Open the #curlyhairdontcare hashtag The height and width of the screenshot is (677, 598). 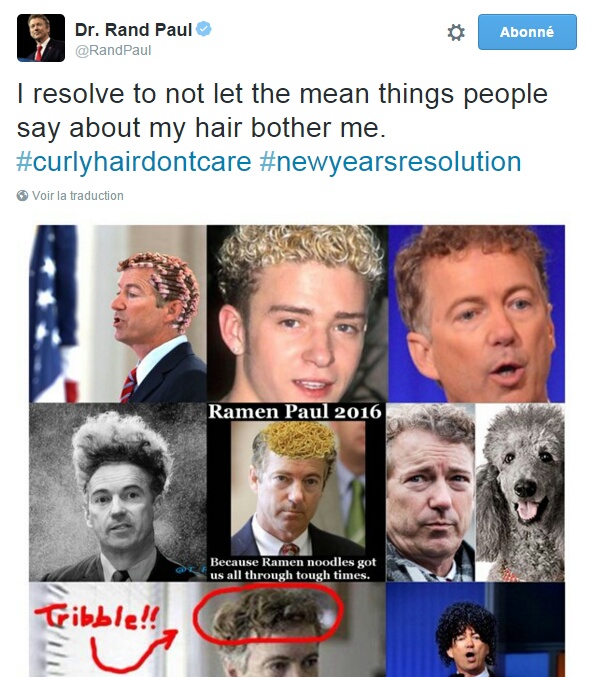click(134, 162)
